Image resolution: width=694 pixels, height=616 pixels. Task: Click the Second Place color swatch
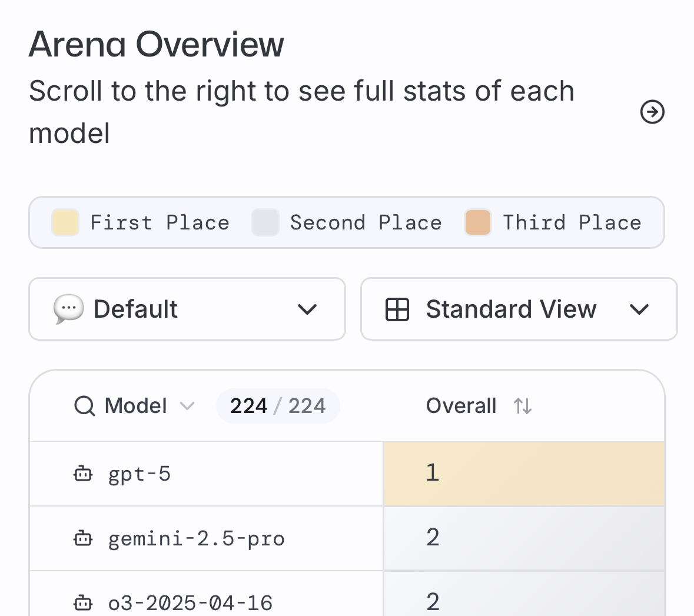[265, 223]
